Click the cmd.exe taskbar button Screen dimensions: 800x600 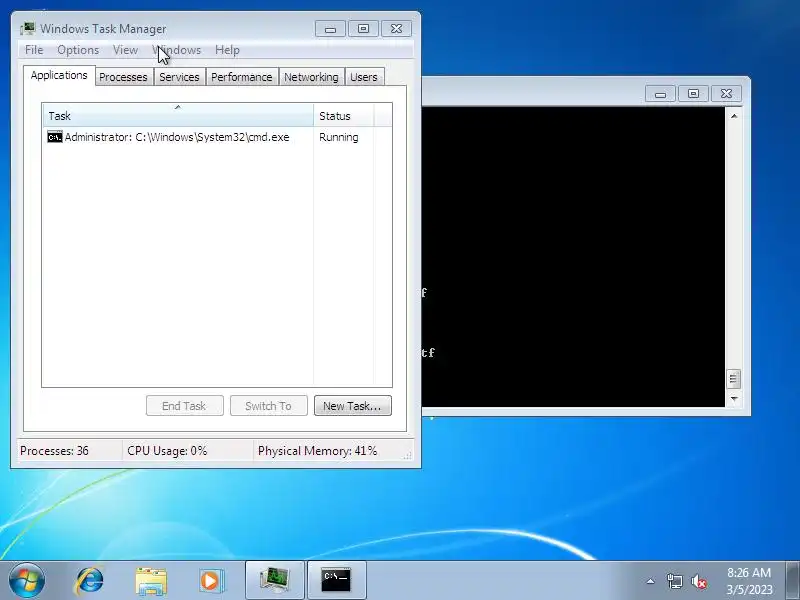tap(336, 580)
